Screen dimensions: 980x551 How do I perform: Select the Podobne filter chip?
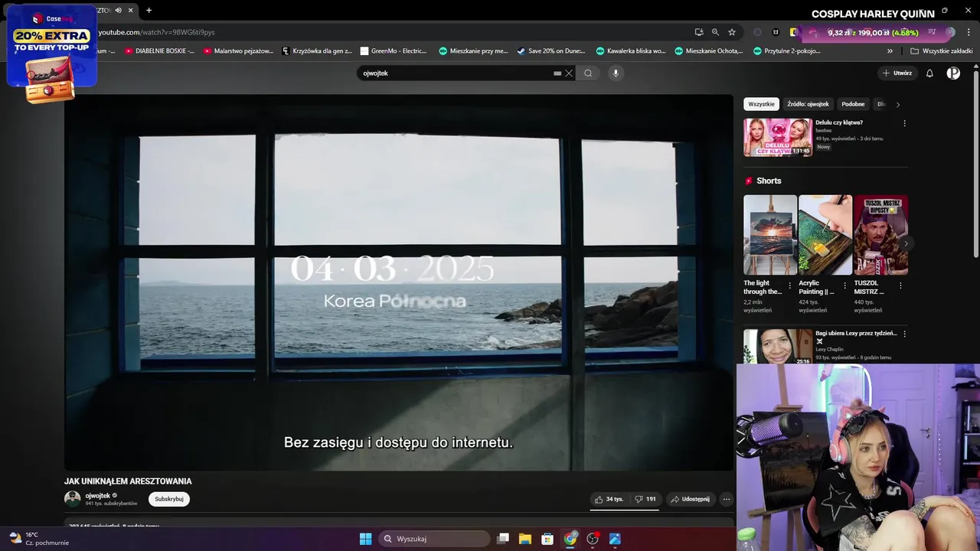[853, 104]
